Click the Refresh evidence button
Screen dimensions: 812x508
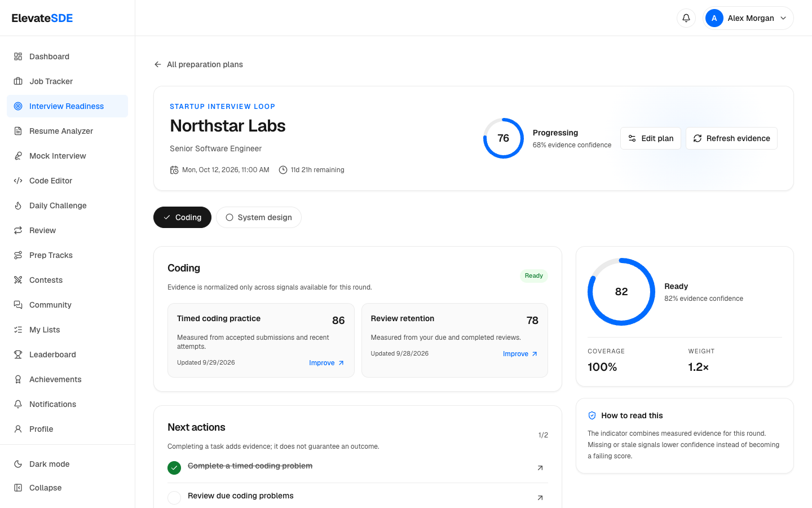tap(731, 138)
